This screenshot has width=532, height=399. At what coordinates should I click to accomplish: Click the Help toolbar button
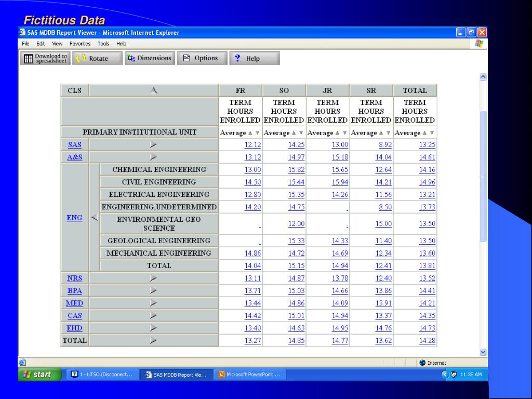255,58
